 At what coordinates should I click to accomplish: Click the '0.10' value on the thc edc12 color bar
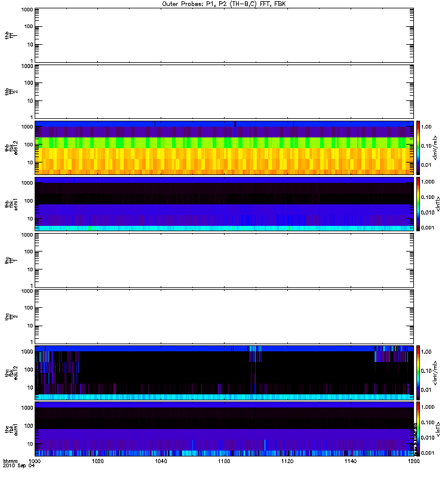(426, 370)
